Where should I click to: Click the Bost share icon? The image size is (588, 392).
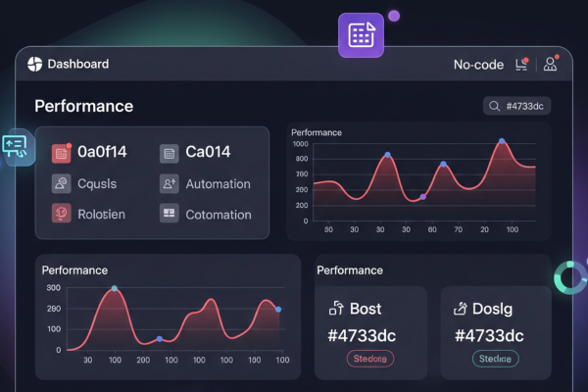point(336,309)
